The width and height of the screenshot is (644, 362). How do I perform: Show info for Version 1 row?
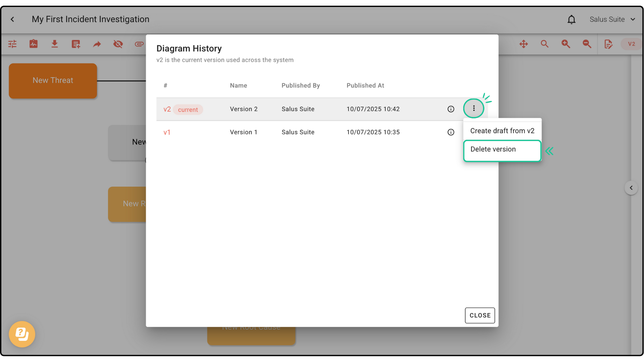(x=451, y=132)
